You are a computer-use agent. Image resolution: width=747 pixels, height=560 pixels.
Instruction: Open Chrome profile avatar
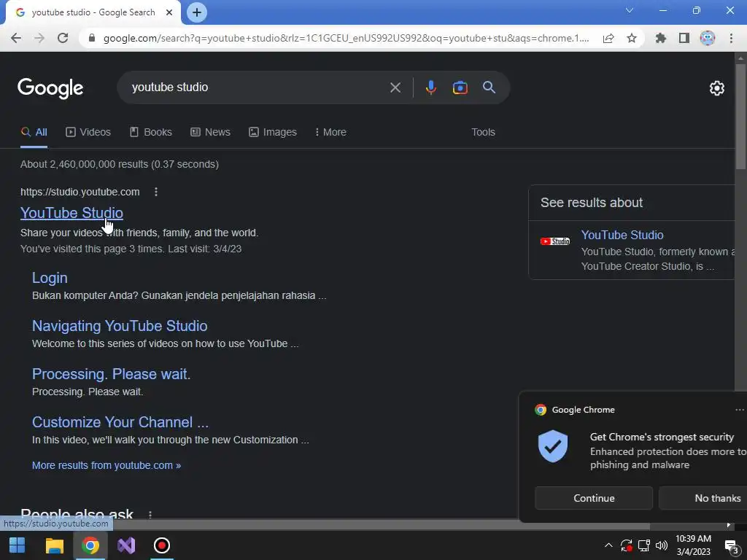(708, 38)
